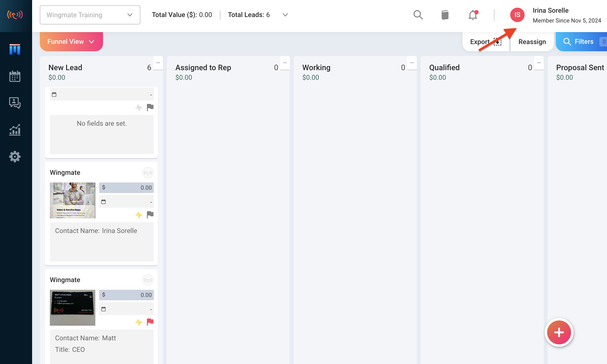Open the notifications bell

coord(473,15)
